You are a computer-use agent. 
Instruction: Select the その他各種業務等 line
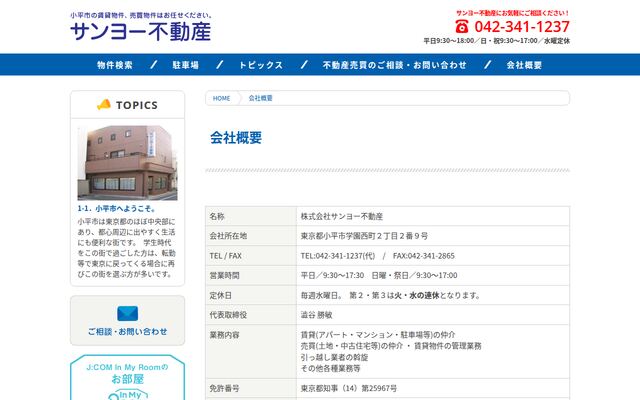click(331, 368)
